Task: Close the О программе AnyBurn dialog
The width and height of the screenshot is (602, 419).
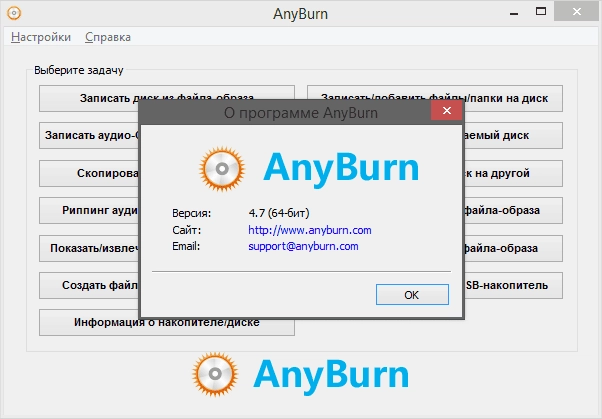Action: pos(447,111)
